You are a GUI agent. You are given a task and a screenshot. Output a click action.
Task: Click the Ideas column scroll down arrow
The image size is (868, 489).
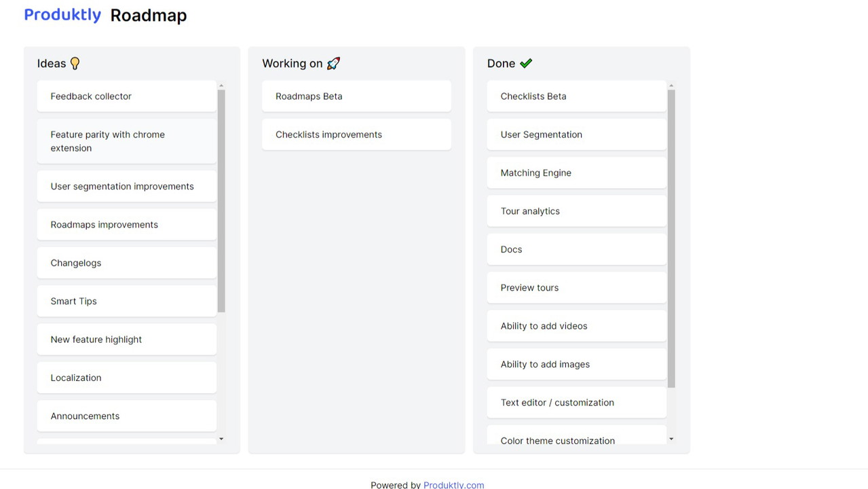(221, 439)
